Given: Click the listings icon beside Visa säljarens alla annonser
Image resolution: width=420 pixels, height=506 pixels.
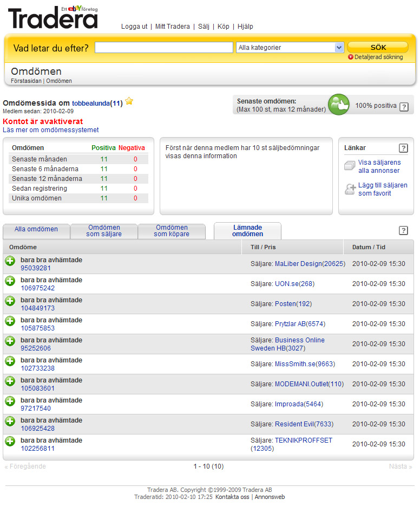Looking at the screenshot, I should 350,166.
